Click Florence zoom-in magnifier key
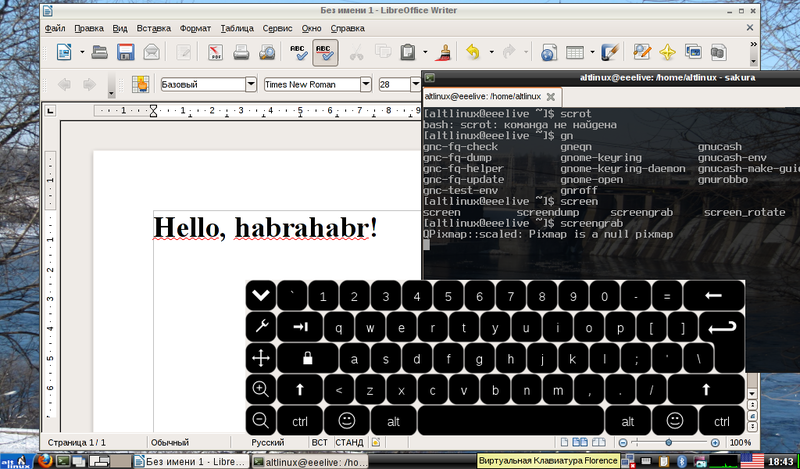The width and height of the screenshot is (800, 469). pyautogui.click(x=261, y=389)
